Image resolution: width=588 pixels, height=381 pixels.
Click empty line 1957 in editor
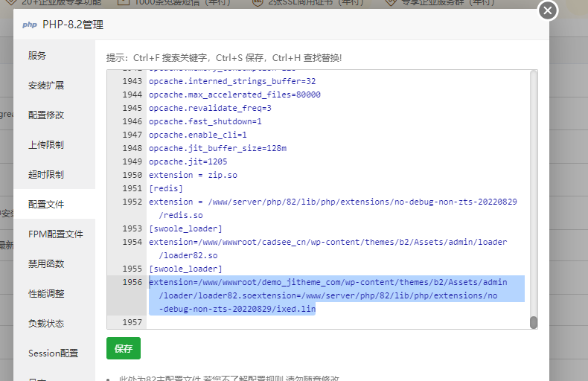coord(337,322)
